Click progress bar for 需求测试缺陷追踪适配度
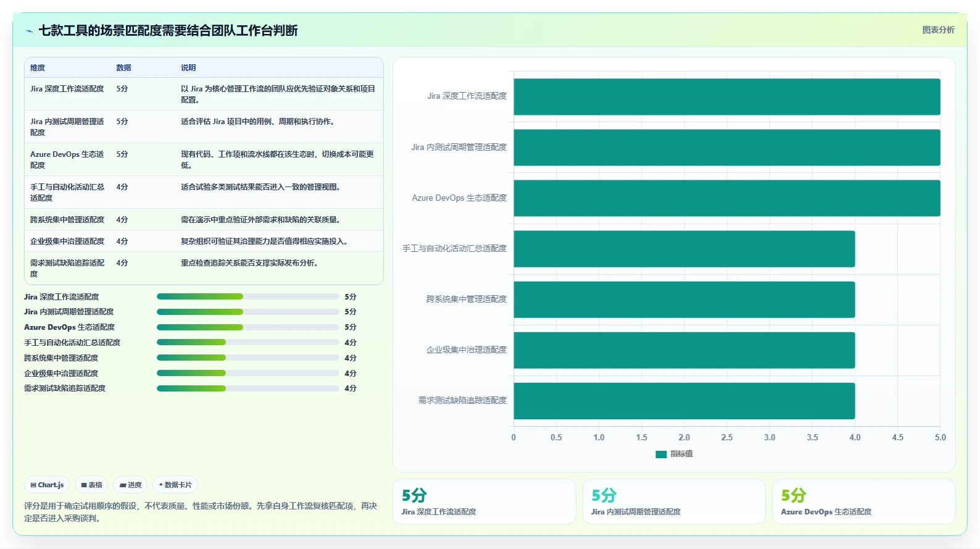Viewport: 980px width, 549px height. [x=248, y=388]
